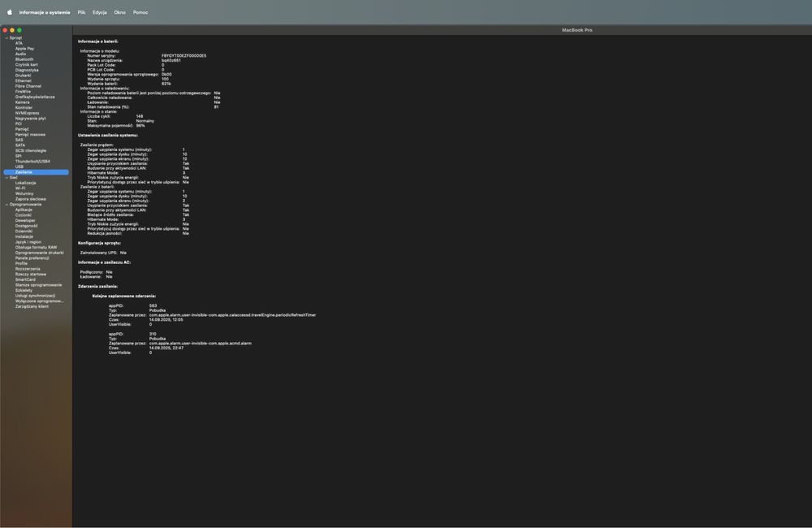
Task: Select Kontroler in the sidebar
Action: pyautogui.click(x=24, y=108)
